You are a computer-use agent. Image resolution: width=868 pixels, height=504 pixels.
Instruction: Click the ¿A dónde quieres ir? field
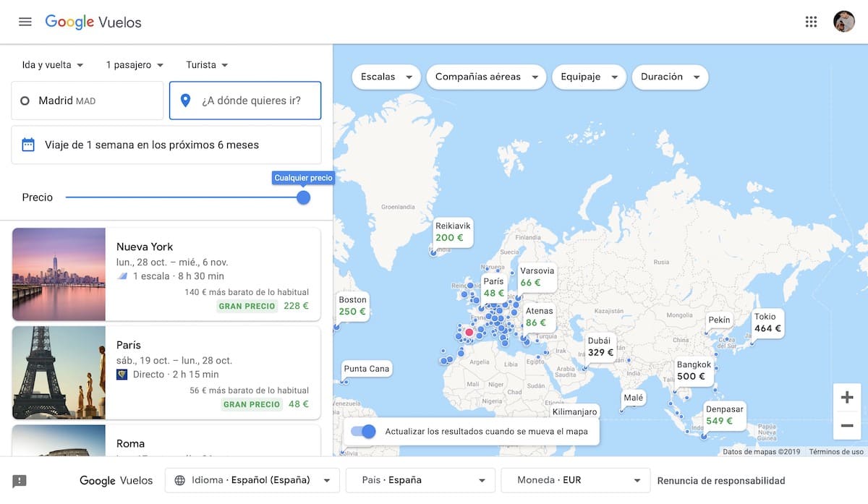pos(245,101)
